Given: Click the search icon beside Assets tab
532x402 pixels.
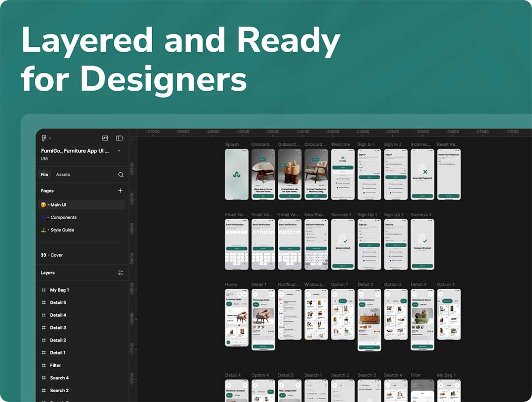Looking at the screenshot, I should 121,175.
